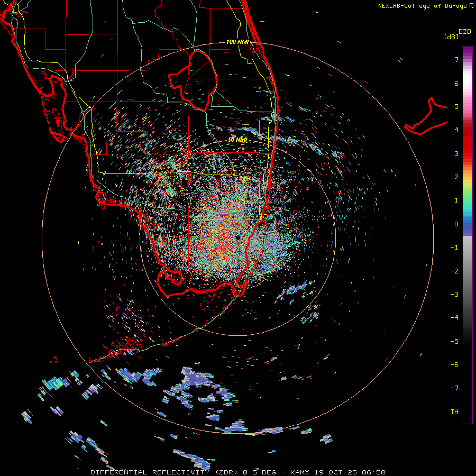This screenshot has width=476, height=476.
Task: Click the [dB] unit label
Action: [451, 36]
